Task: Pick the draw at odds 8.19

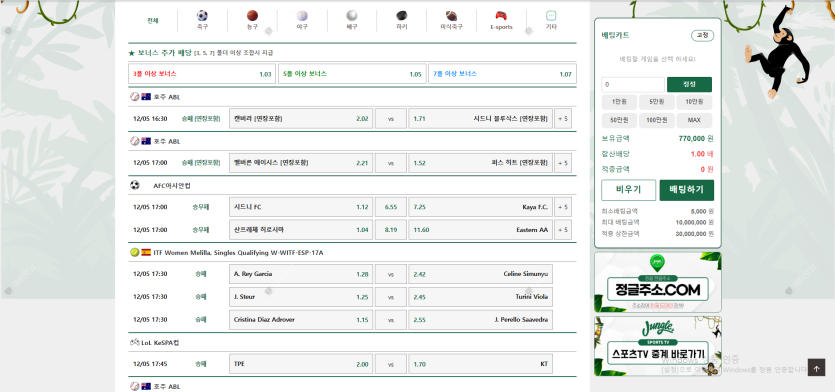Action: tap(391, 230)
